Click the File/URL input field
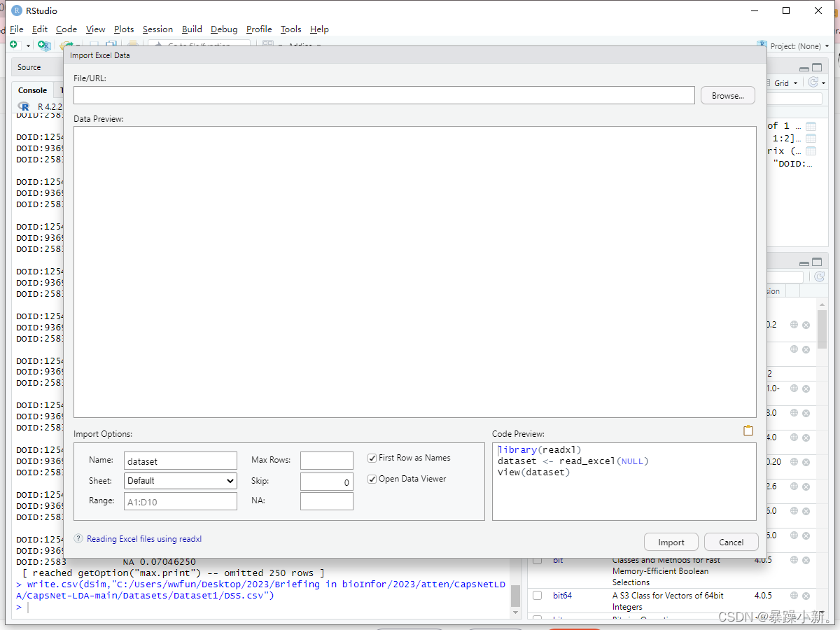Viewport: 840px width, 630px height. pyautogui.click(x=384, y=95)
